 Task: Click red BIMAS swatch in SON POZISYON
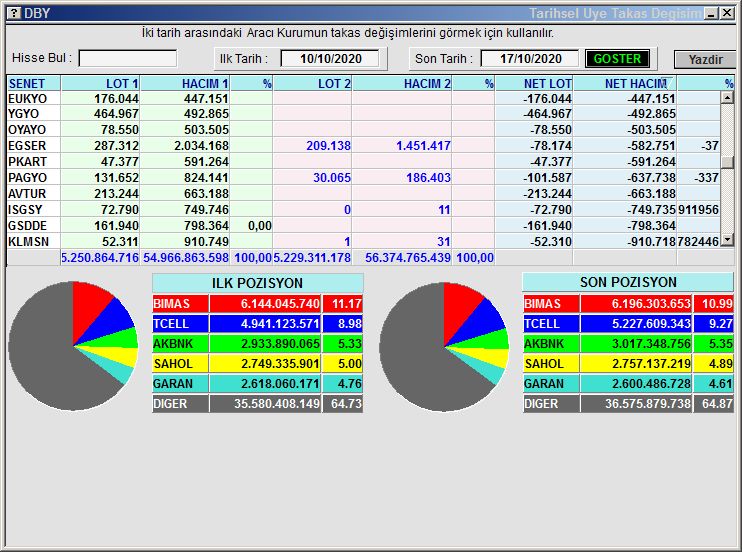551,303
